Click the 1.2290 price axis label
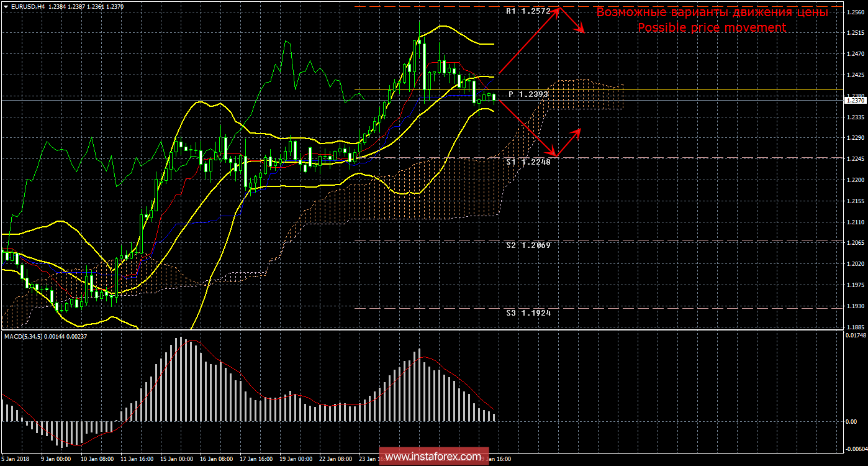Image resolution: width=868 pixels, height=466 pixels. (x=855, y=138)
